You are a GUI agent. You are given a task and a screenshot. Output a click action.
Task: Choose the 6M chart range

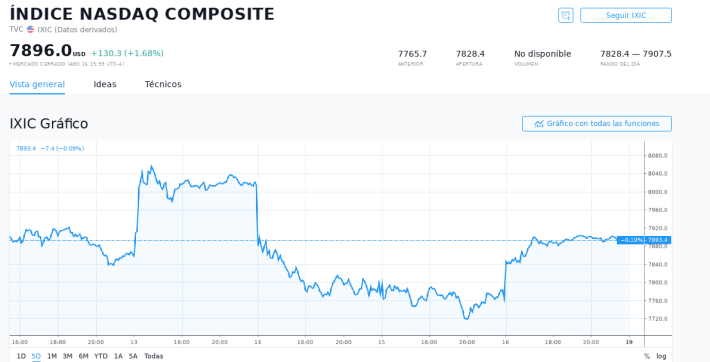[x=83, y=356]
